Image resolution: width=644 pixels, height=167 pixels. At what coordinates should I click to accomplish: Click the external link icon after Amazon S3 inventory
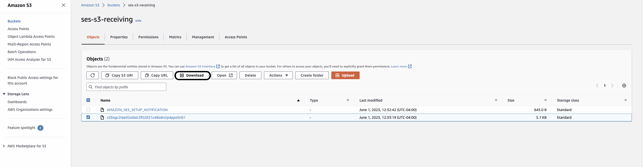tap(218, 66)
